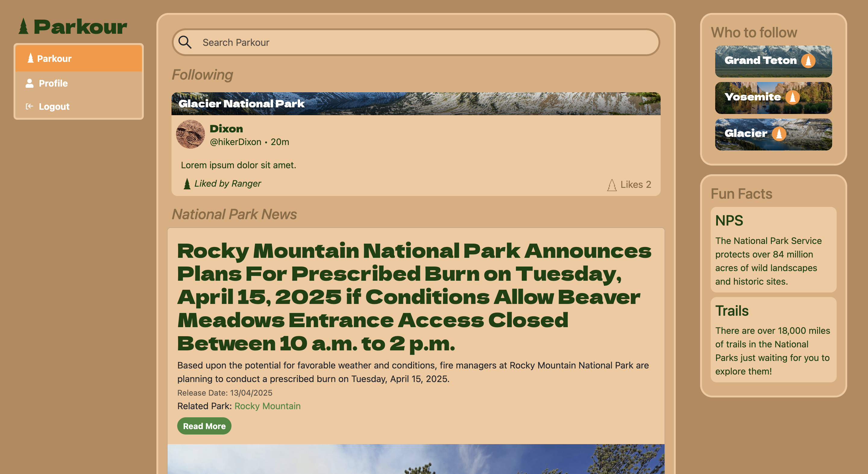Click the Lorem ipsum dolor sit amet post text
The image size is (868, 474).
click(238, 165)
